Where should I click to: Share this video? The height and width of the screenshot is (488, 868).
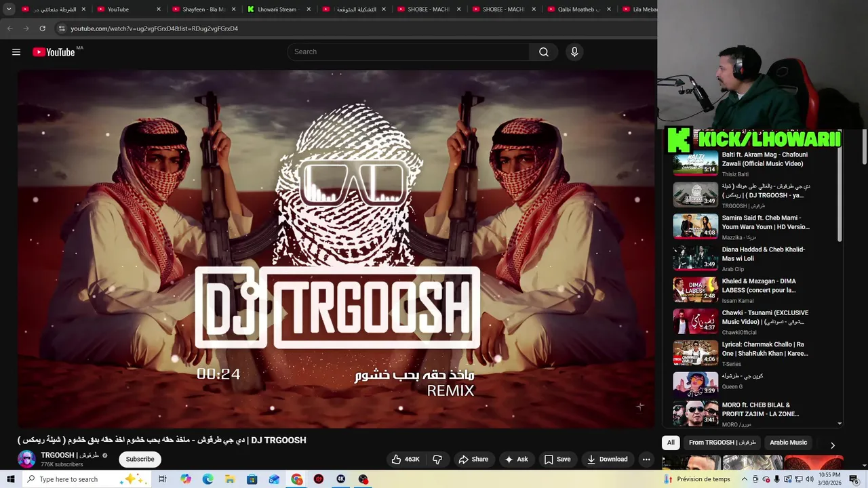click(x=473, y=460)
